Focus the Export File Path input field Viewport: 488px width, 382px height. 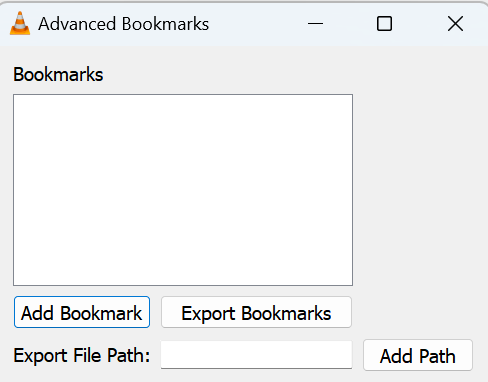pos(256,355)
